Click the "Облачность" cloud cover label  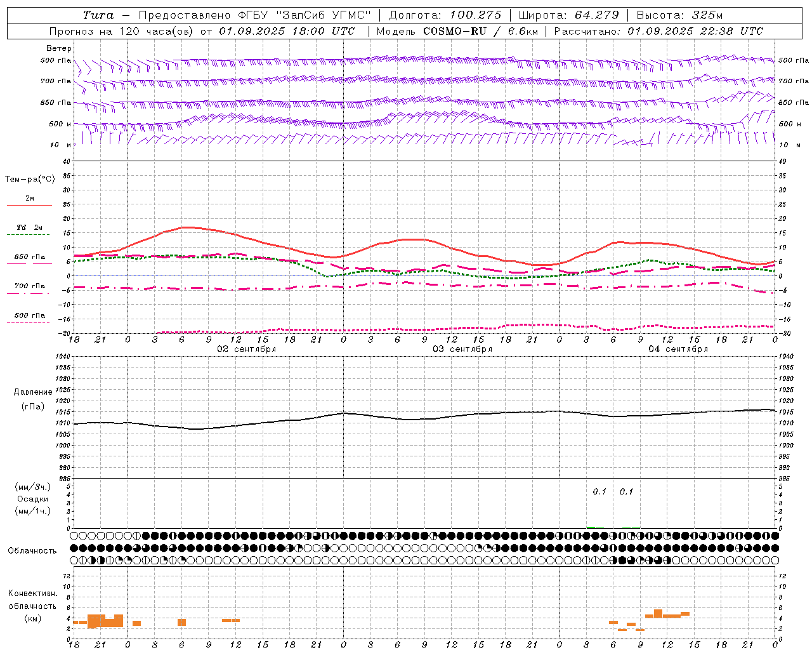pos(32,550)
